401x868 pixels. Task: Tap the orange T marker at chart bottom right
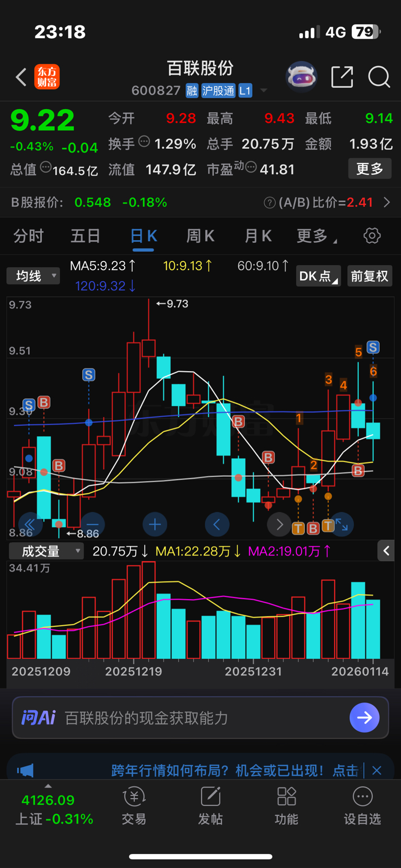(328, 526)
